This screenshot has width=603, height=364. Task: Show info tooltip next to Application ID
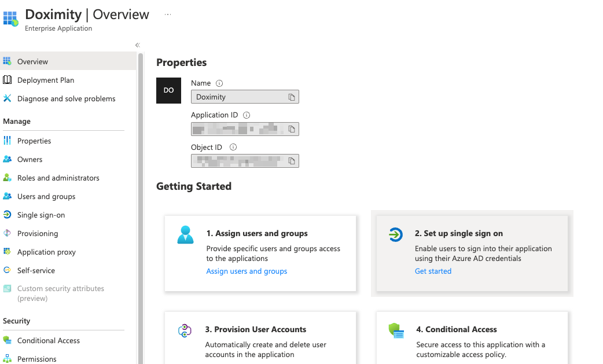pyautogui.click(x=247, y=115)
